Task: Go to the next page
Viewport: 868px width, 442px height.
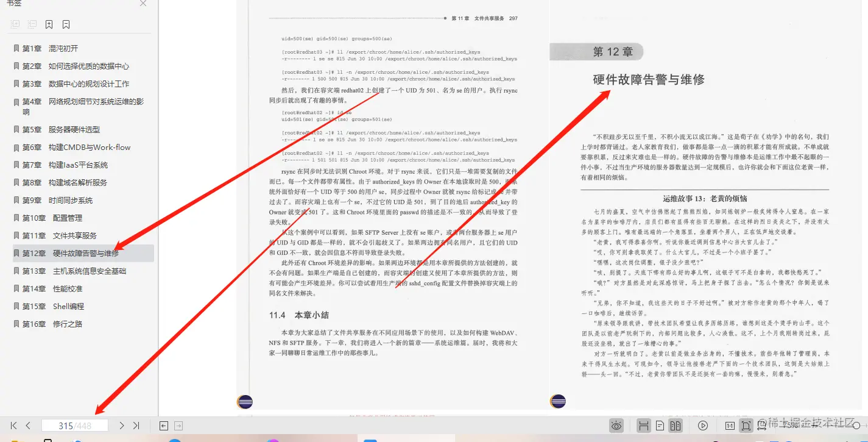Action: point(122,426)
